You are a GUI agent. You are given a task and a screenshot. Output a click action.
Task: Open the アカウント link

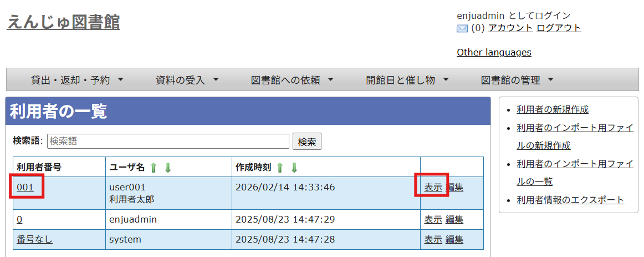point(510,28)
